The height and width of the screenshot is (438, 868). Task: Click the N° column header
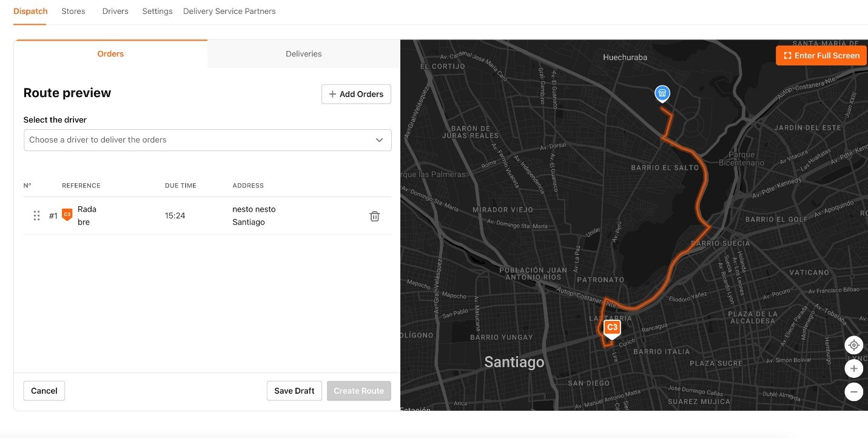(27, 186)
